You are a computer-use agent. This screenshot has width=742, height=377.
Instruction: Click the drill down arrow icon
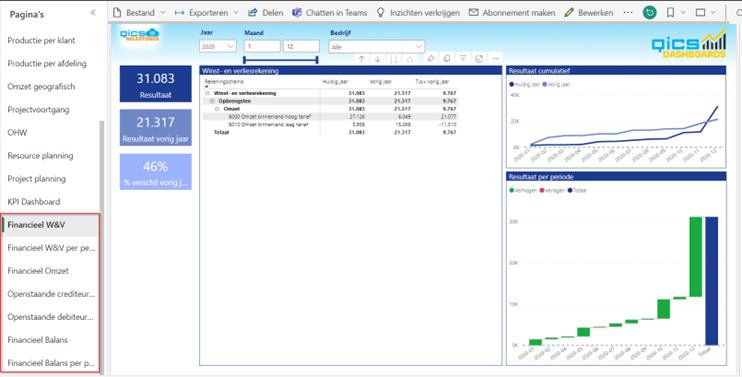coord(378,59)
